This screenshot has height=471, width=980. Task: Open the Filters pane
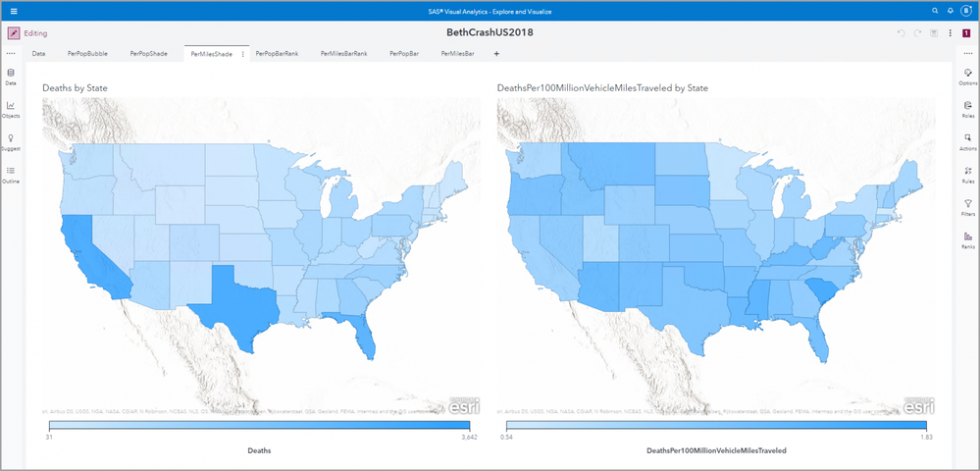coord(968,208)
